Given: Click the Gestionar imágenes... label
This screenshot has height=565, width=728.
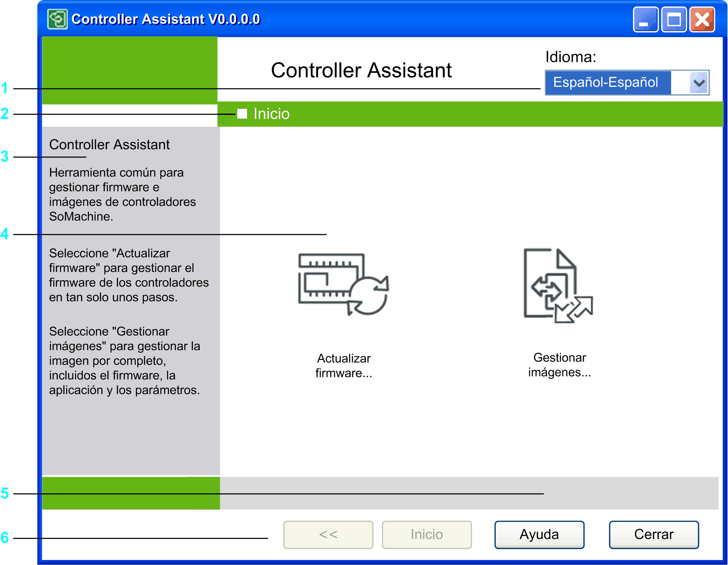Looking at the screenshot, I should 560,365.
